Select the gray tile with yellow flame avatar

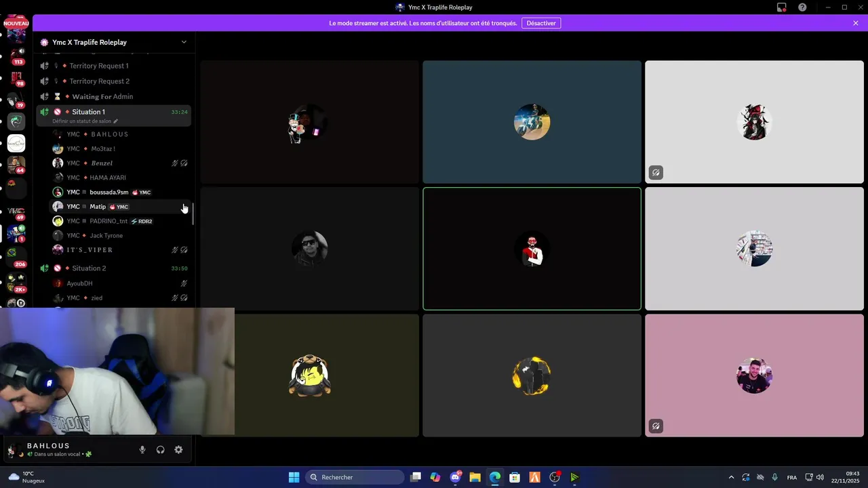(532, 375)
